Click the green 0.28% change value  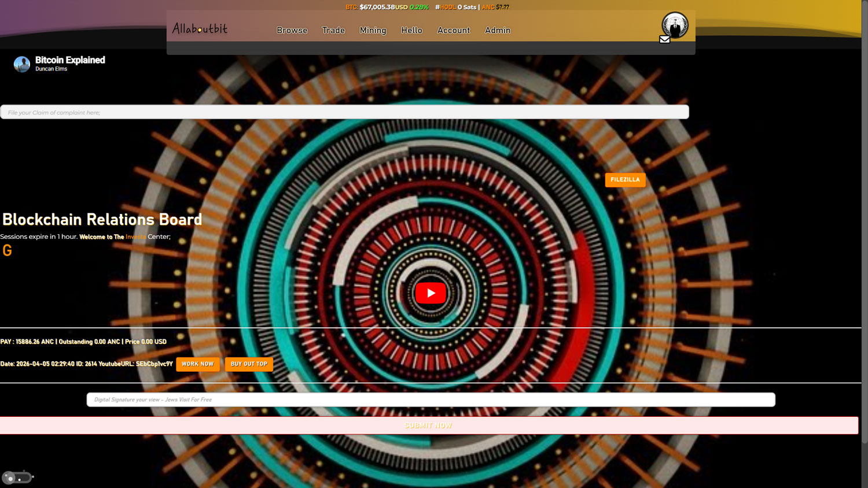point(419,7)
